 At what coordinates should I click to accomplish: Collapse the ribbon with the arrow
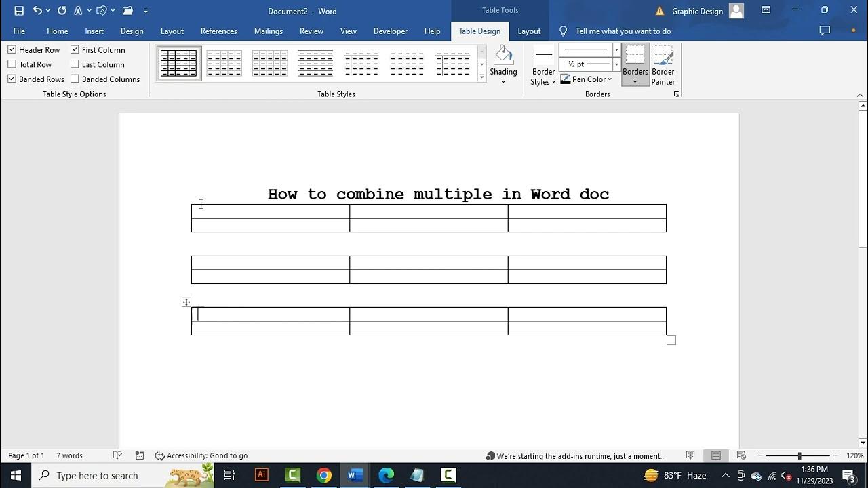click(860, 95)
